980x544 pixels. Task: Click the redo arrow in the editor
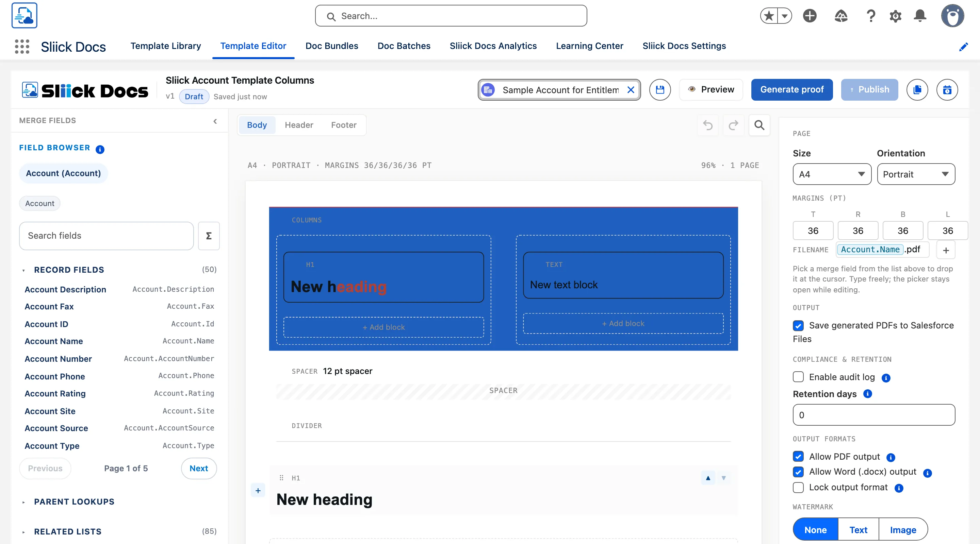pos(733,125)
